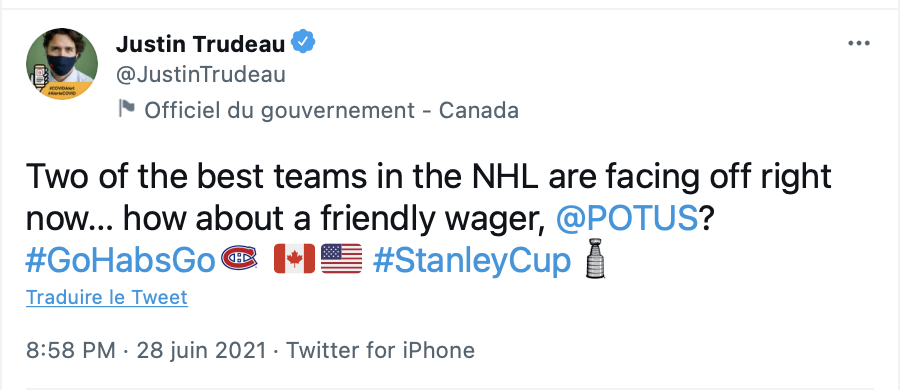Image resolution: width=908 pixels, height=390 pixels.
Task: Open the Justin Trudeau display name
Action: click(200, 43)
